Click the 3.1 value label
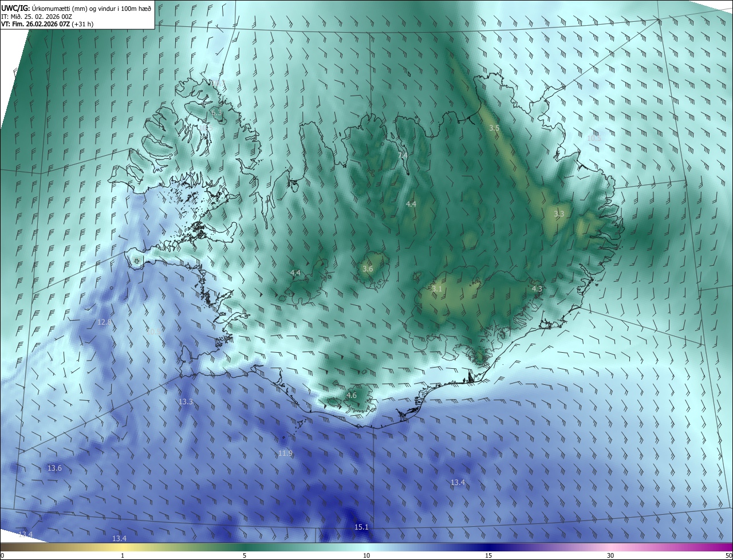The image size is (733, 560). coord(436,289)
